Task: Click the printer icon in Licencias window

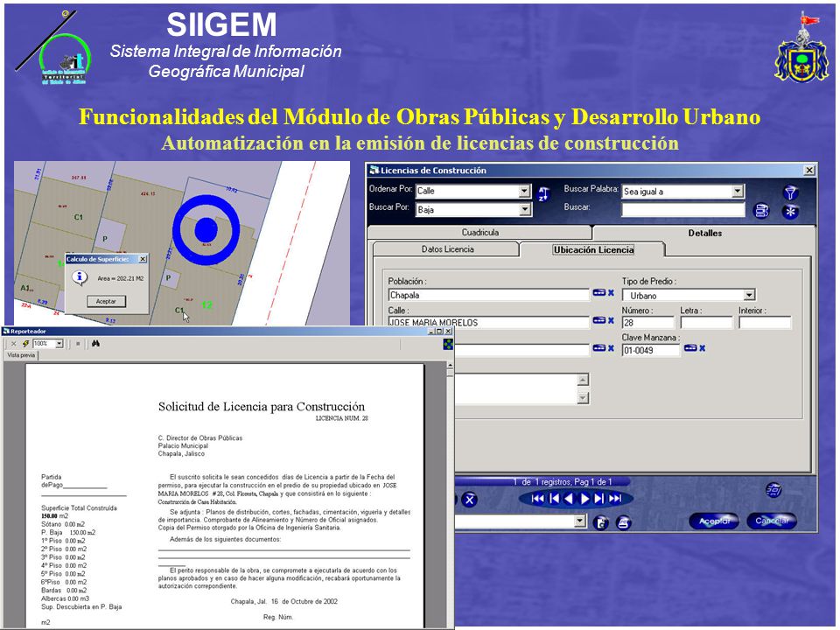Action: click(x=623, y=522)
